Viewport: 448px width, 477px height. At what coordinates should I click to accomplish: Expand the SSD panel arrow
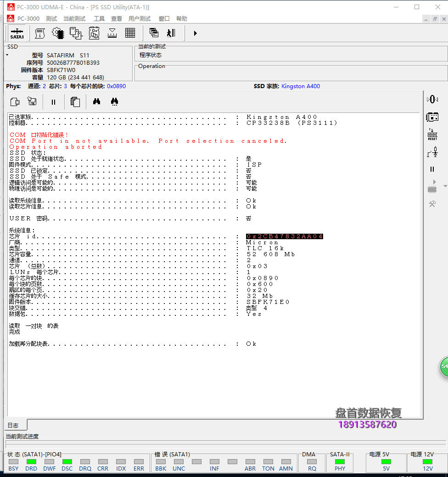7,55
